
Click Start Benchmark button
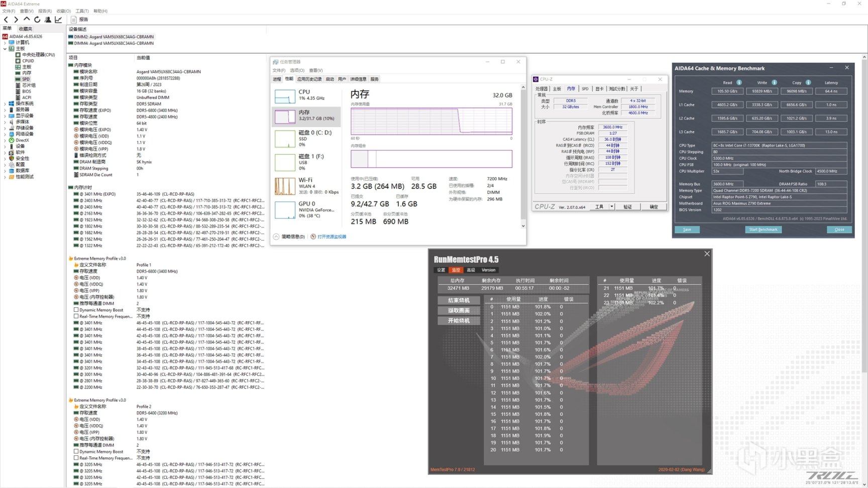click(763, 229)
